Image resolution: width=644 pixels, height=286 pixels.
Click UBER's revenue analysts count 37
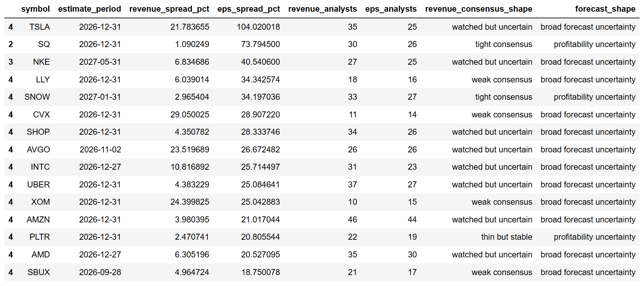pyautogui.click(x=353, y=185)
